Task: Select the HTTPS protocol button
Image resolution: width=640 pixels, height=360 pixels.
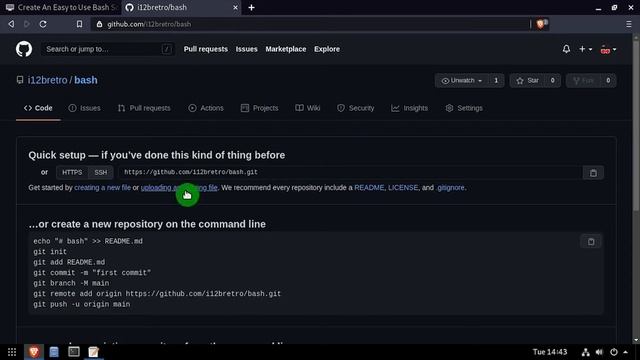Action: click(72, 173)
